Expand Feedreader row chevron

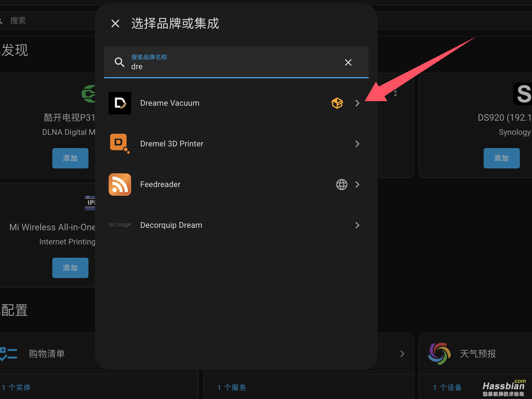tap(357, 185)
